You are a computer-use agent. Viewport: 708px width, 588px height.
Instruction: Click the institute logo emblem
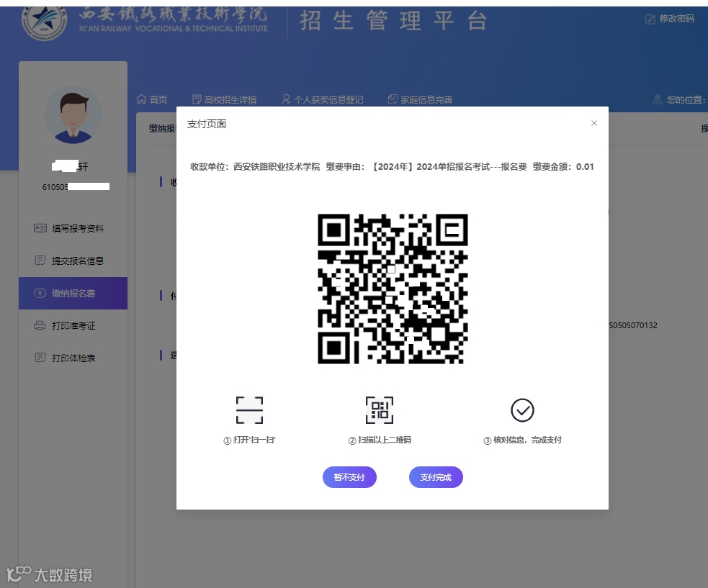tap(44, 20)
